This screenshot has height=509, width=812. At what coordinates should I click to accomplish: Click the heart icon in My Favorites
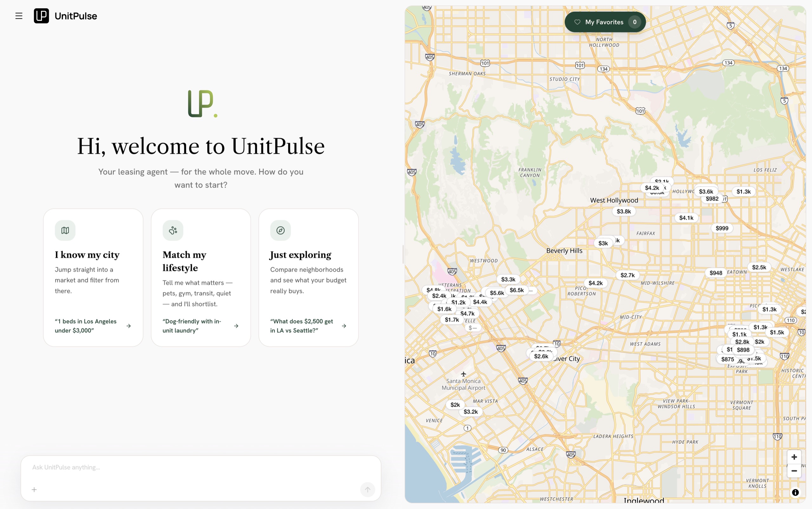coord(577,22)
